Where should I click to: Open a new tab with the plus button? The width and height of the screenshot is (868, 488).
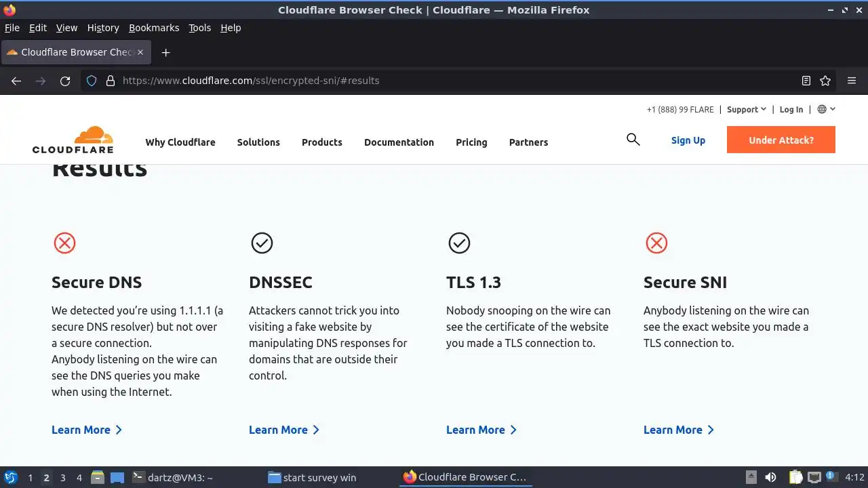point(165,52)
